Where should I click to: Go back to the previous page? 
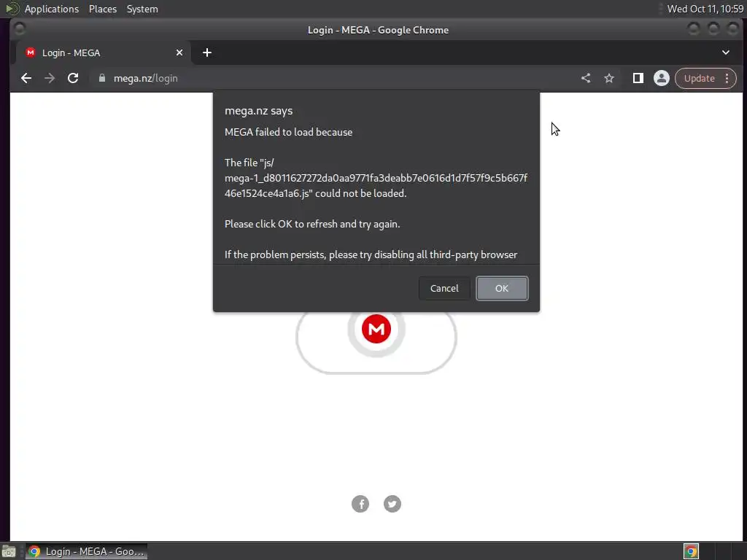point(26,78)
